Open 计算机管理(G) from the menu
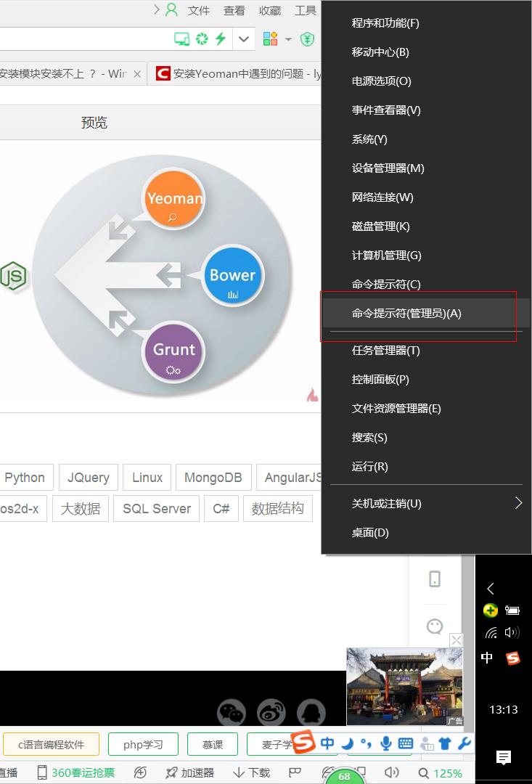Screen dimensions: 532x784 point(426,255)
